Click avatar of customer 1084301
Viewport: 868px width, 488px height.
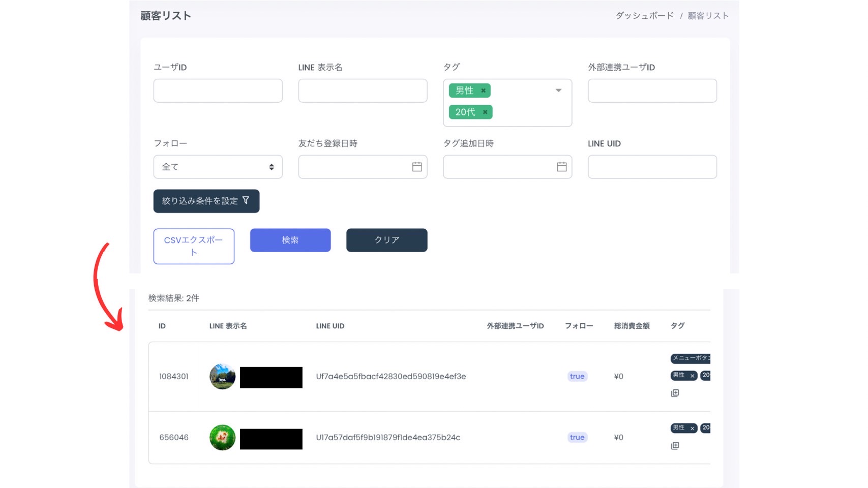point(222,377)
